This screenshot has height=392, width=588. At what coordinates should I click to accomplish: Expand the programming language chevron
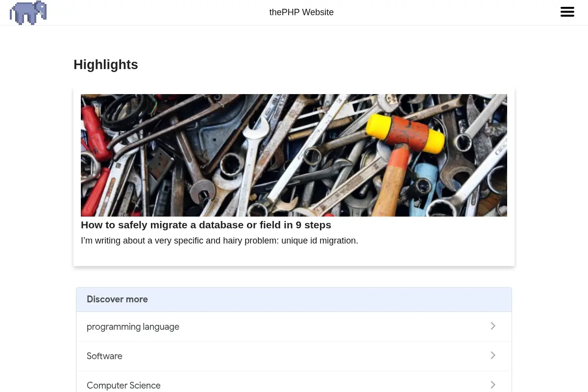[493, 326]
